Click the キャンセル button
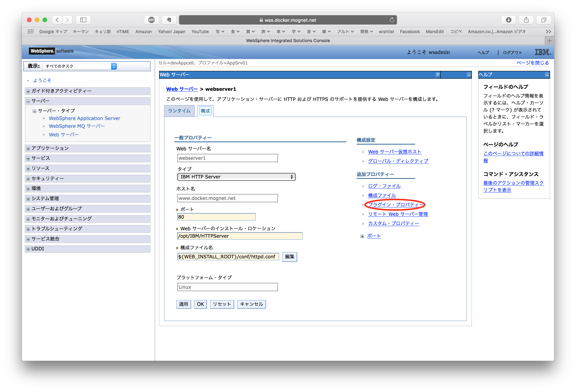576x392 pixels. coord(251,304)
